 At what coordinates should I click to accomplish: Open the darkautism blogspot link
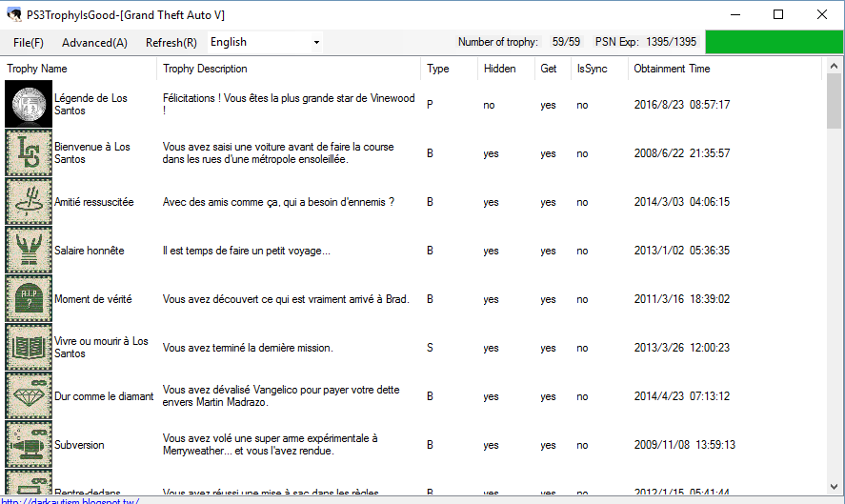click(70, 501)
